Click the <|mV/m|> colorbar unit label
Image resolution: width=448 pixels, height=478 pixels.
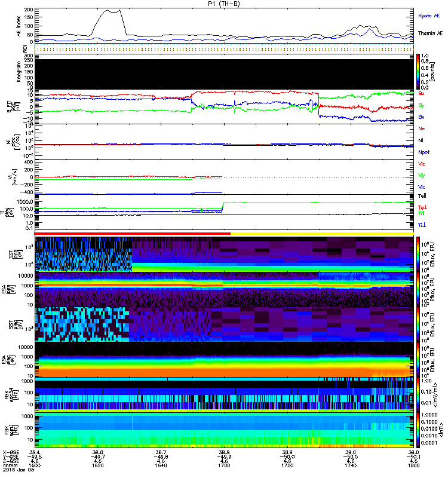coord(435,395)
